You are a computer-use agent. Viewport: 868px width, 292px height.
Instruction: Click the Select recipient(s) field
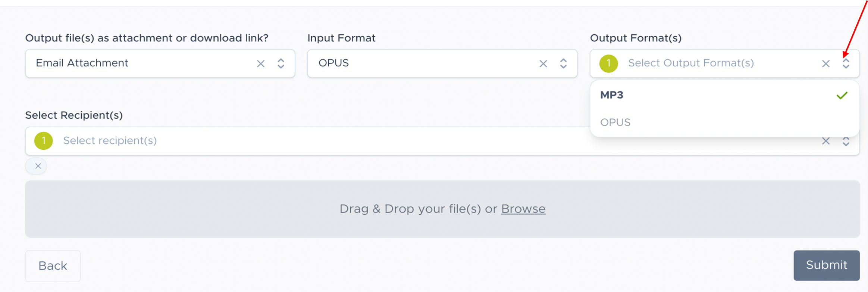(298, 141)
